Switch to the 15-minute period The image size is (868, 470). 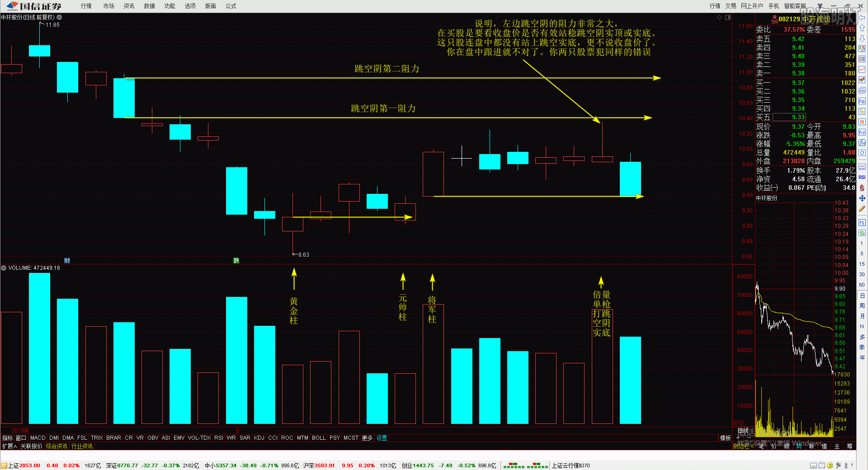coord(862,264)
